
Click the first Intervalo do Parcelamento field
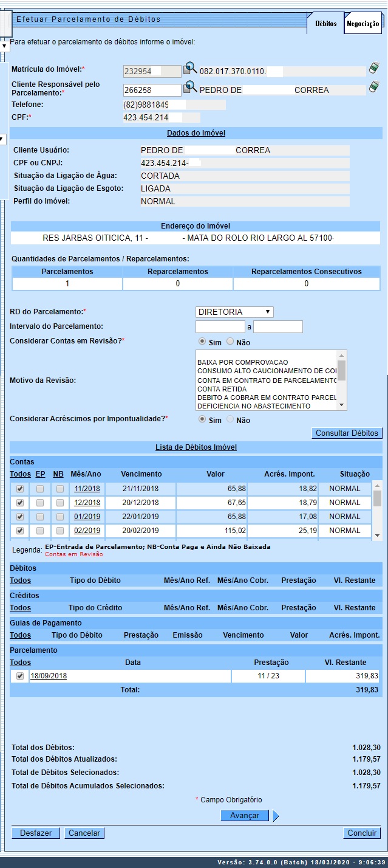220,327
